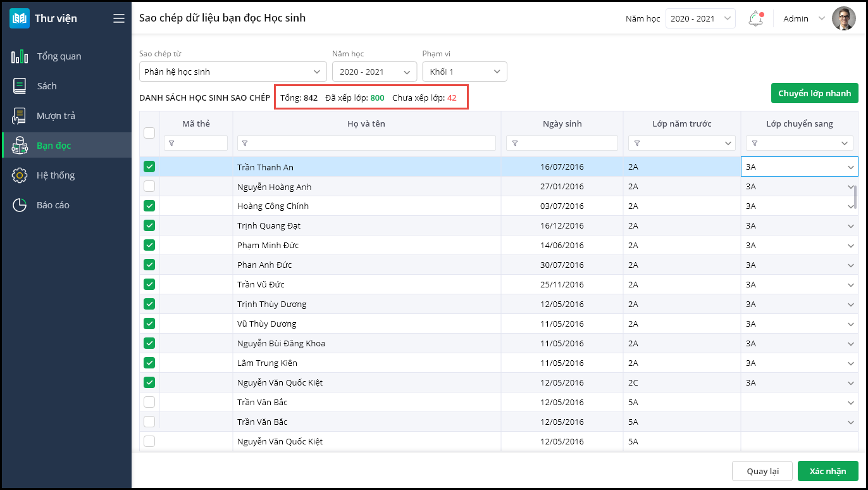
Task: Open the notification bell
Action: (755, 18)
